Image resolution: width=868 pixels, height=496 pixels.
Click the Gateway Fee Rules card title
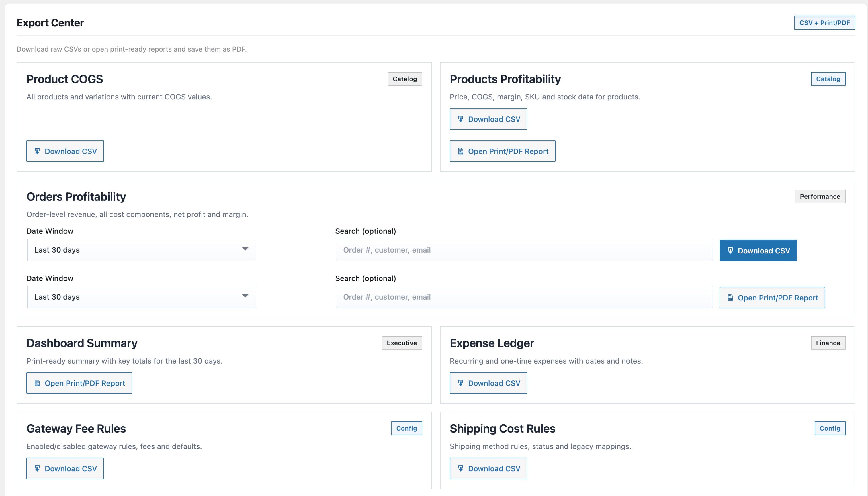pos(76,429)
